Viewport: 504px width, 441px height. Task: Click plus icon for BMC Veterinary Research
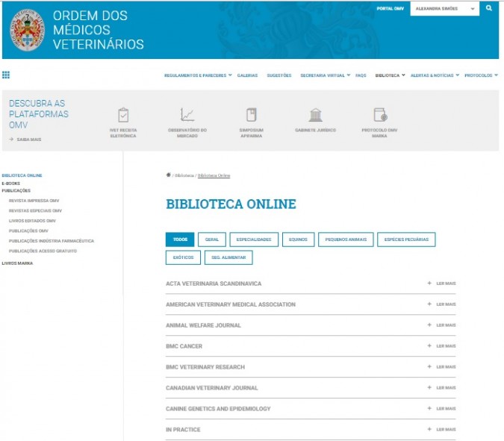429,366
